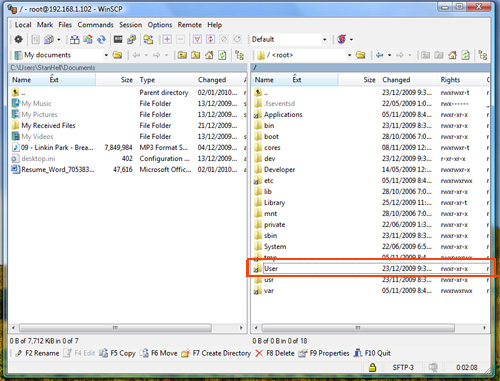The width and height of the screenshot is (500, 381).
Task: Click the session icon next to Default
Action: pyautogui.click(x=342, y=39)
